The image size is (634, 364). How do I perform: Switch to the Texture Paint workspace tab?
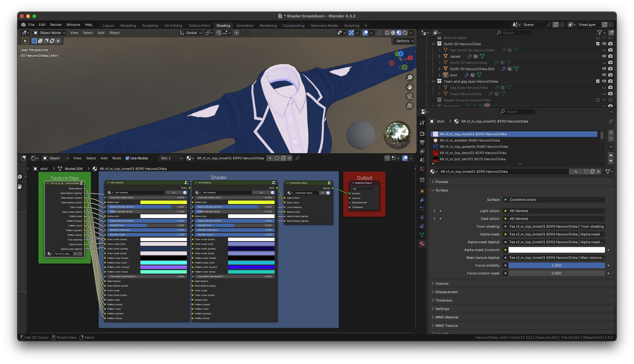[x=199, y=26]
